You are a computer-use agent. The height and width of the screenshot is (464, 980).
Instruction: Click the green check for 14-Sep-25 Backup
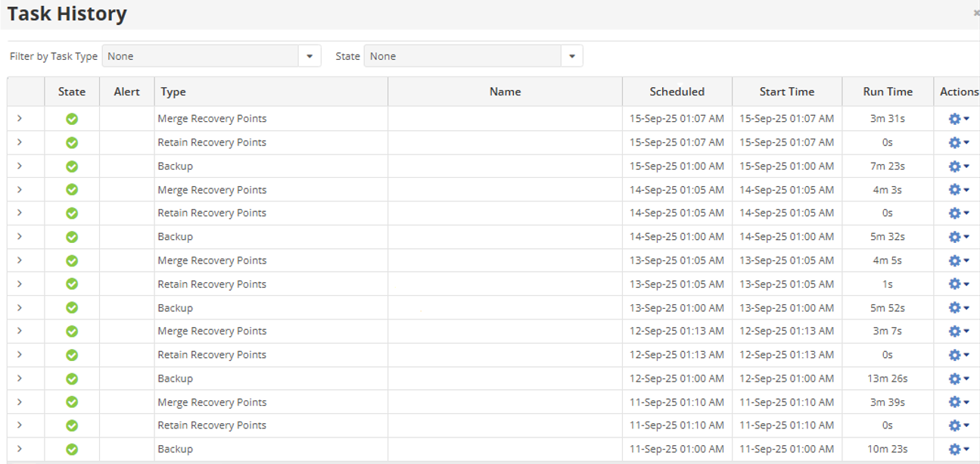(72, 237)
